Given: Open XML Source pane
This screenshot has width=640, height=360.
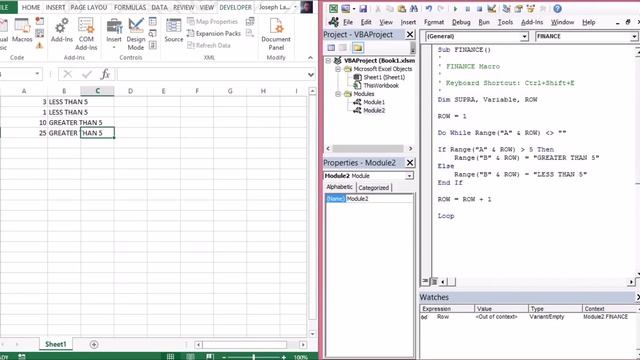Looking at the screenshot, I should point(173,31).
